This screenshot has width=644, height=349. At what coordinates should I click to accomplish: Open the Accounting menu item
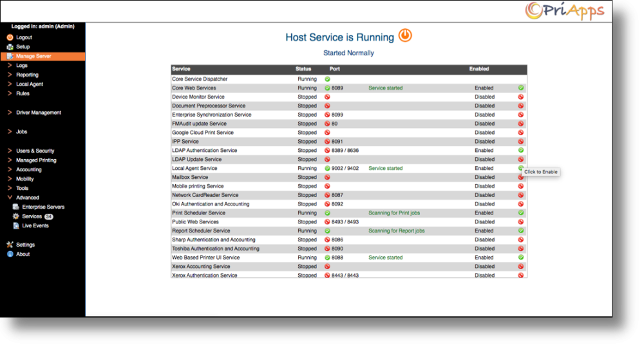(x=29, y=169)
